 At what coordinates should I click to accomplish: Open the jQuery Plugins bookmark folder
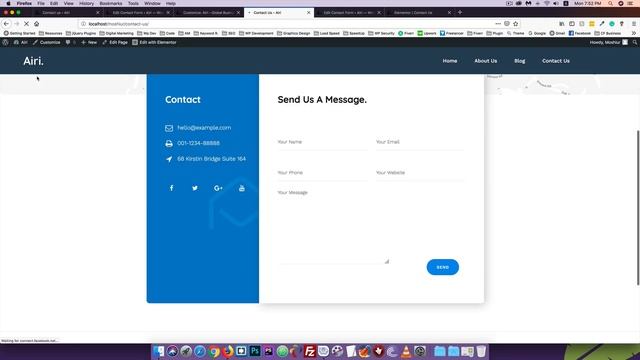point(81,33)
